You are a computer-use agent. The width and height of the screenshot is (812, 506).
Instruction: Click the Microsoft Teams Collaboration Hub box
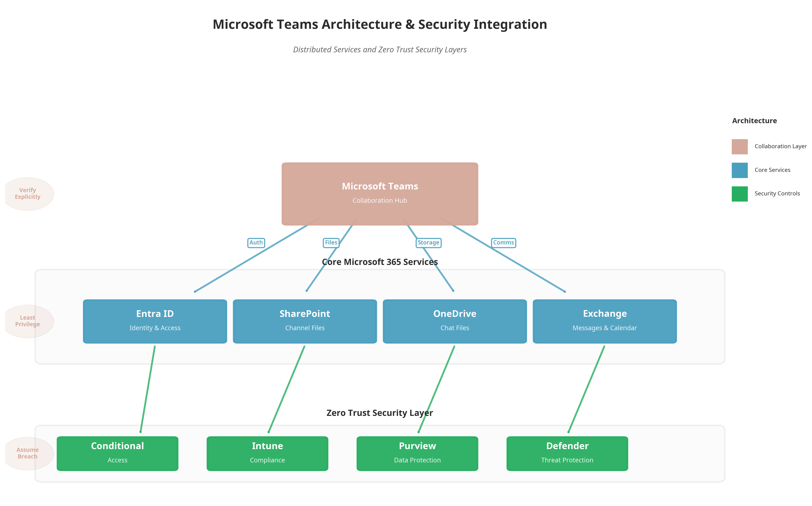380,194
